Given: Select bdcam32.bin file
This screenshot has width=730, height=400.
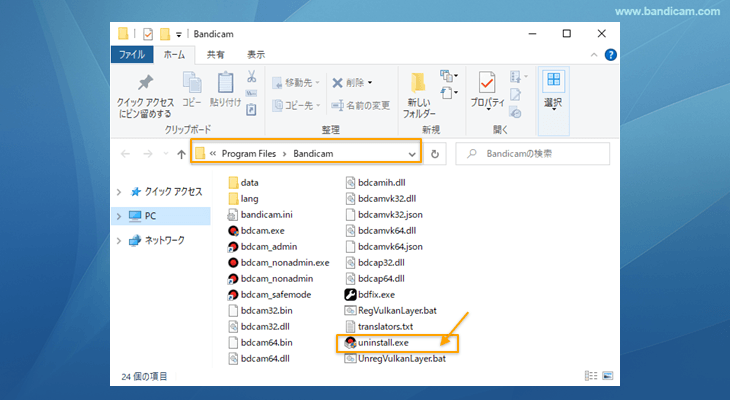Looking at the screenshot, I should pyautogui.click(x=260, y=311).
